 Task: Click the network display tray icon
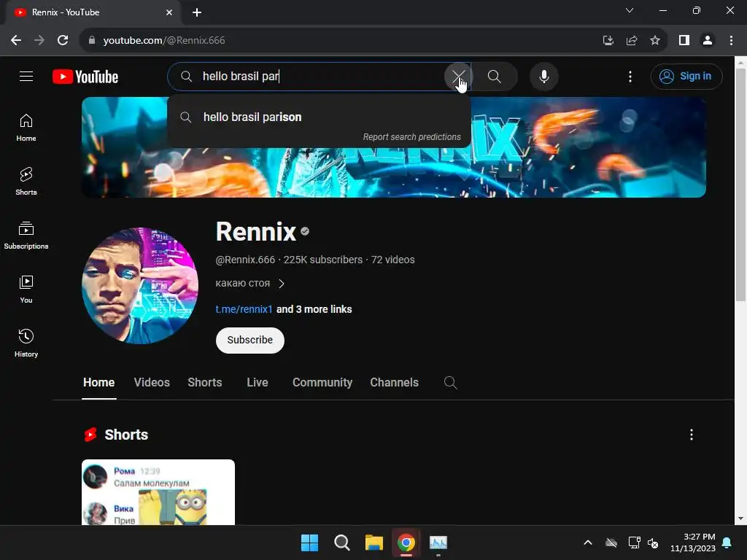(634, 542)
